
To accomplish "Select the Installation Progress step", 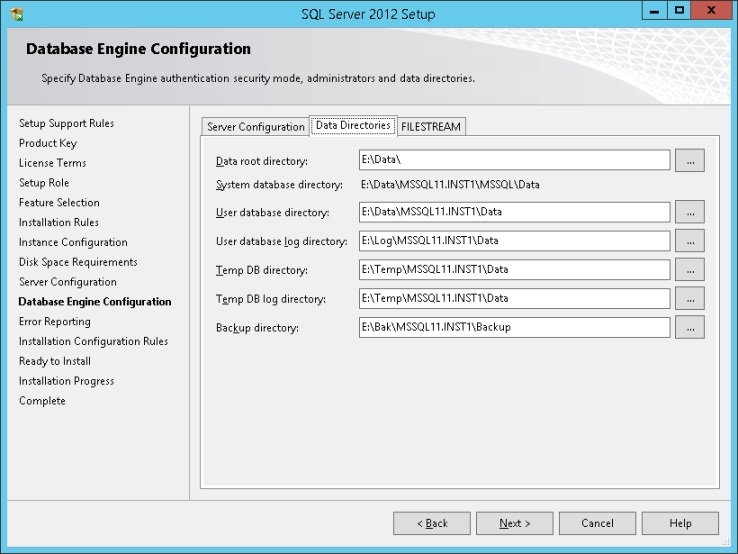I will click(66, 381).
